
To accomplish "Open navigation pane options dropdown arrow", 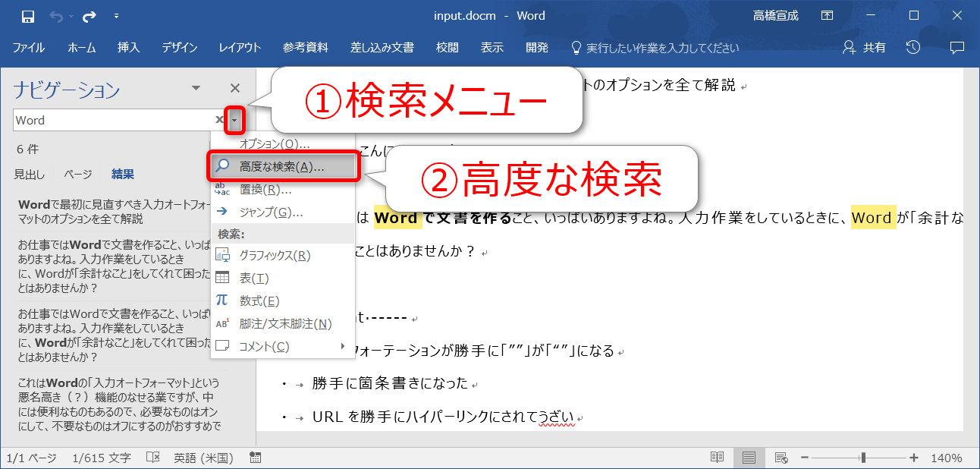I will click(x=196, y=89).
